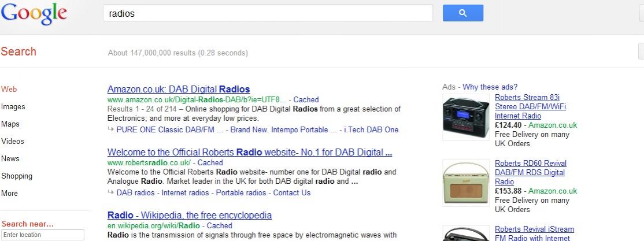Open 'PURE ONE Classic DAB/FM ...' sitelink
This screenshot has height=241, width=644.
[170, 129]
